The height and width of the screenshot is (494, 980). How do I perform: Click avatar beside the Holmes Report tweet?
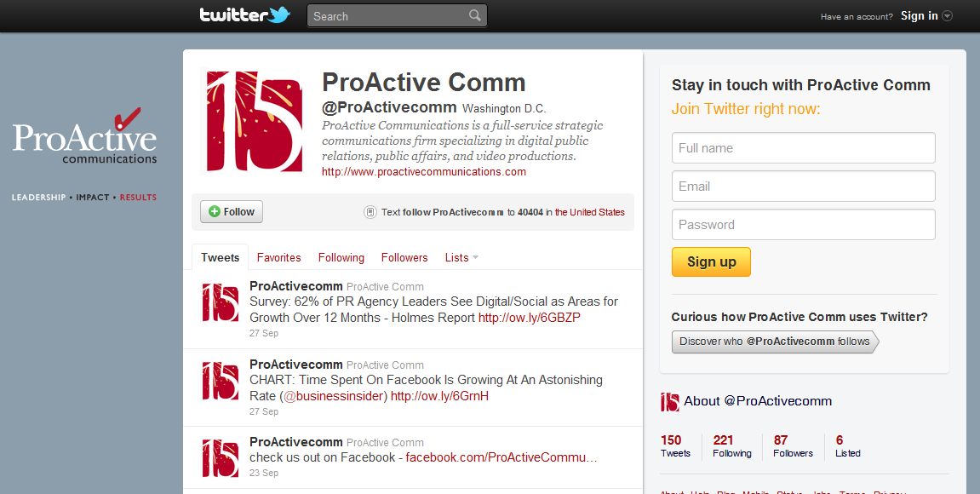[x=220, y=303]
